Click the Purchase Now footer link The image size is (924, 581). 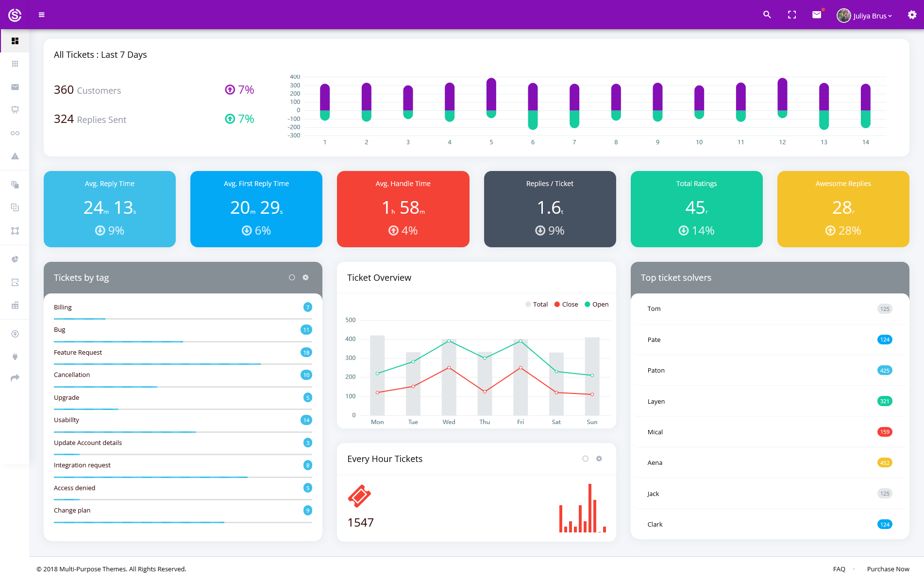click(x=888, y=569)
